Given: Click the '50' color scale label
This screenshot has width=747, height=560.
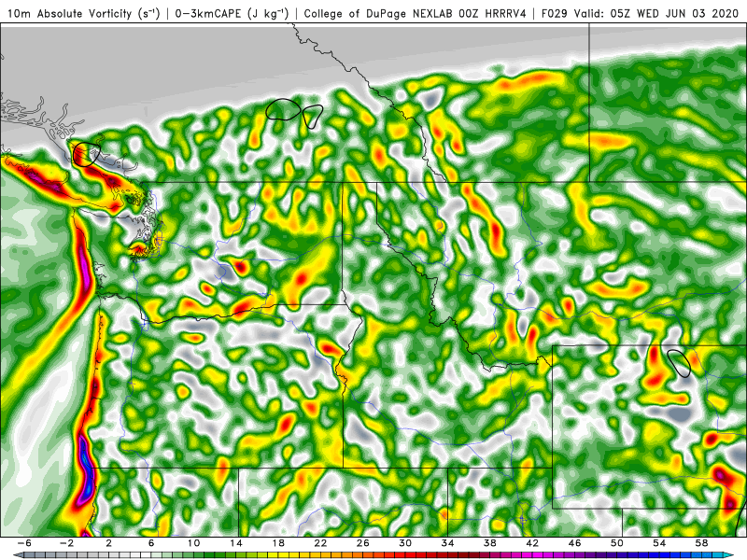Looking at the screenshot, I should coord(616,543).
